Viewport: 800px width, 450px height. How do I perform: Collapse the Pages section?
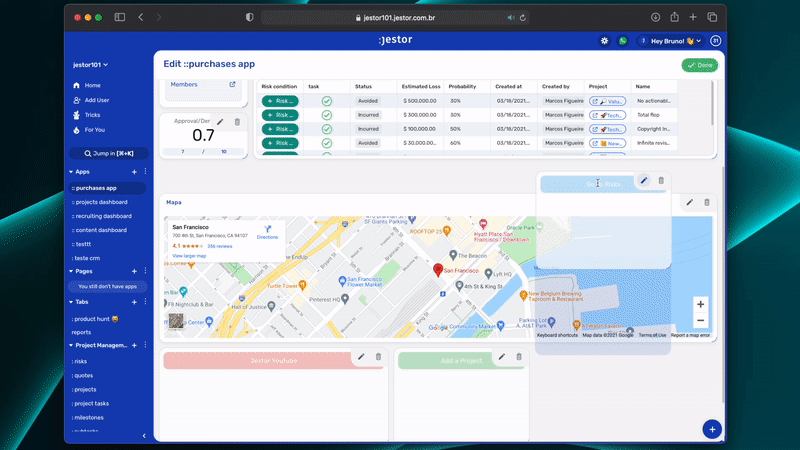point(71,271)
